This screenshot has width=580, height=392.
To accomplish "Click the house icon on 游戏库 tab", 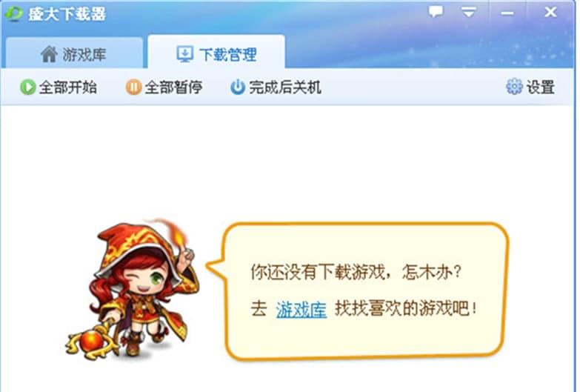I will click(x=49, y=54).
